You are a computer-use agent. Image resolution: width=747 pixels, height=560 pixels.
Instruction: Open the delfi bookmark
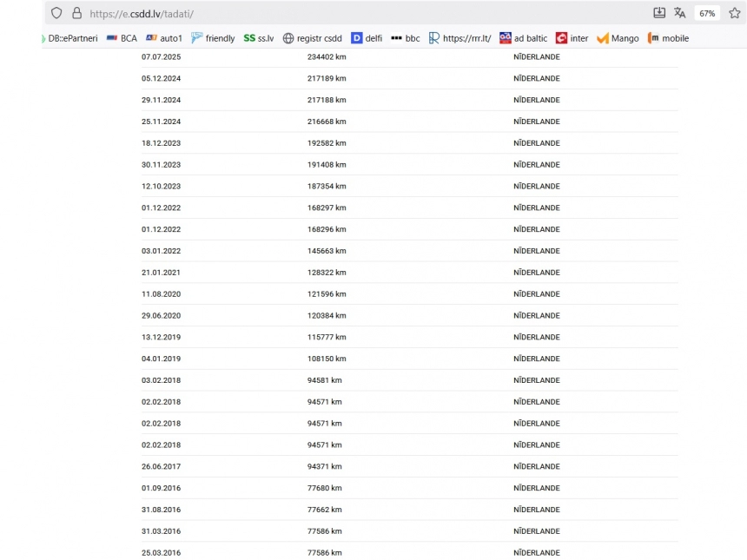[x=367, y=38]
